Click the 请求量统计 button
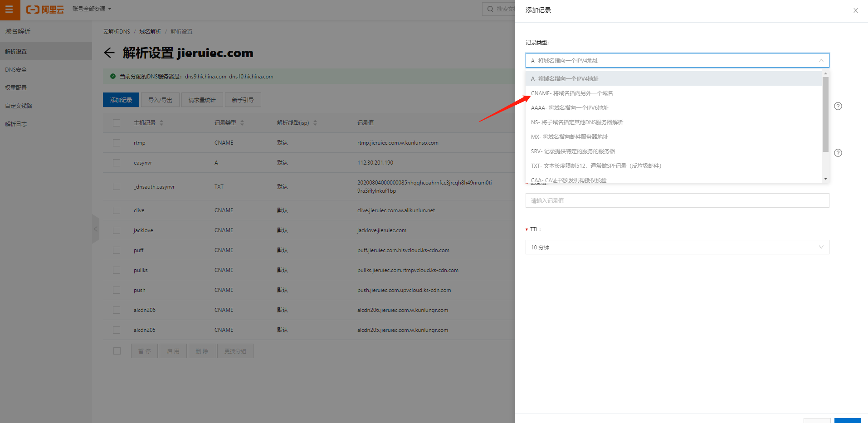 point(202,100)
